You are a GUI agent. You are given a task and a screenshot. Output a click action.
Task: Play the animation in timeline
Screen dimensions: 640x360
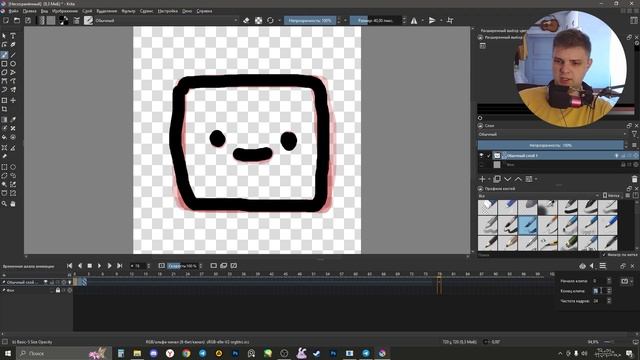pos(99,266)
